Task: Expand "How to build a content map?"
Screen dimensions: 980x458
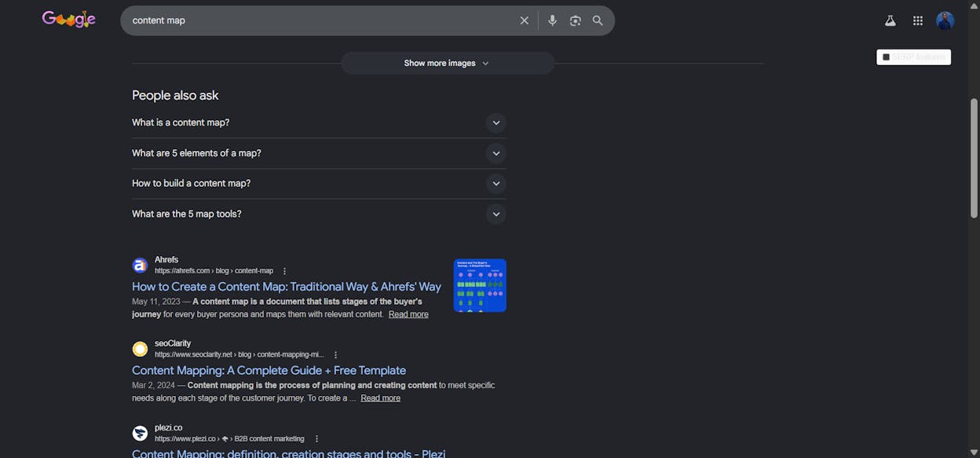Action: (x=319, y=183)
